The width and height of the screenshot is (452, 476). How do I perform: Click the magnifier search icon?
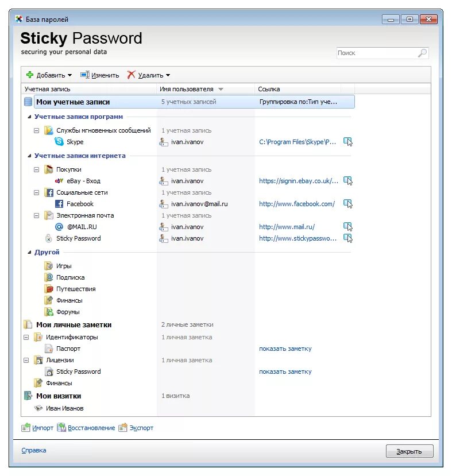pyautogui.click(x=422, y=53)
